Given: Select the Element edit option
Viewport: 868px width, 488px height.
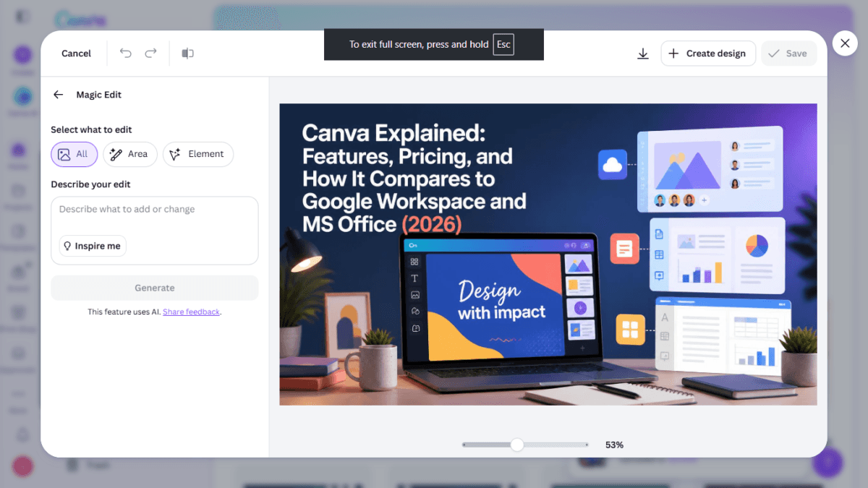Looking at the screenshot, I should pos(198,154).
